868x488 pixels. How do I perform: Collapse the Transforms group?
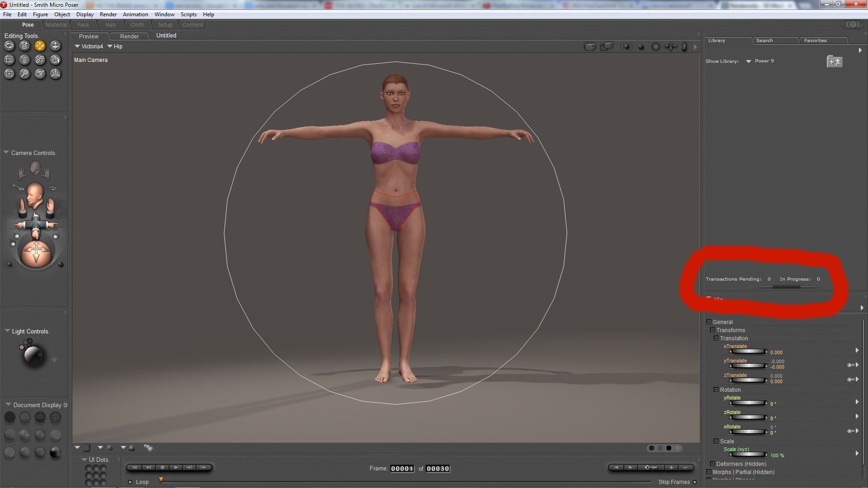712,330
